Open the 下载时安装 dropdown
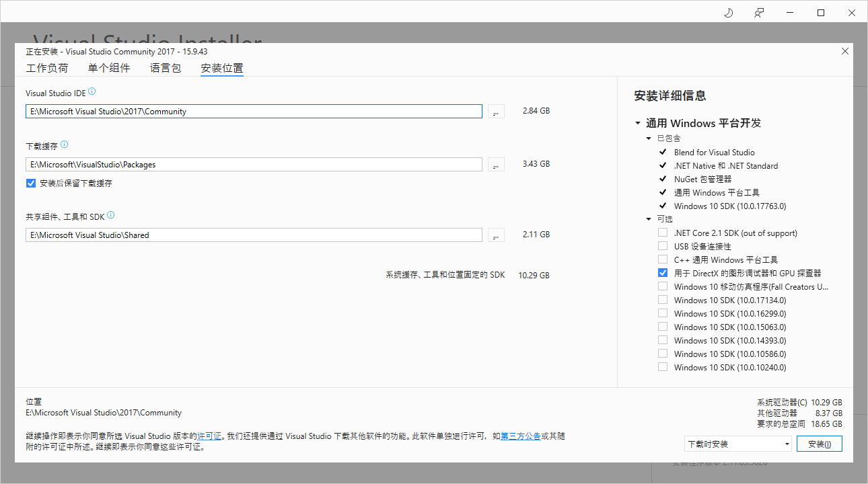Screen dimensions: 868x484 coord(738,444)
